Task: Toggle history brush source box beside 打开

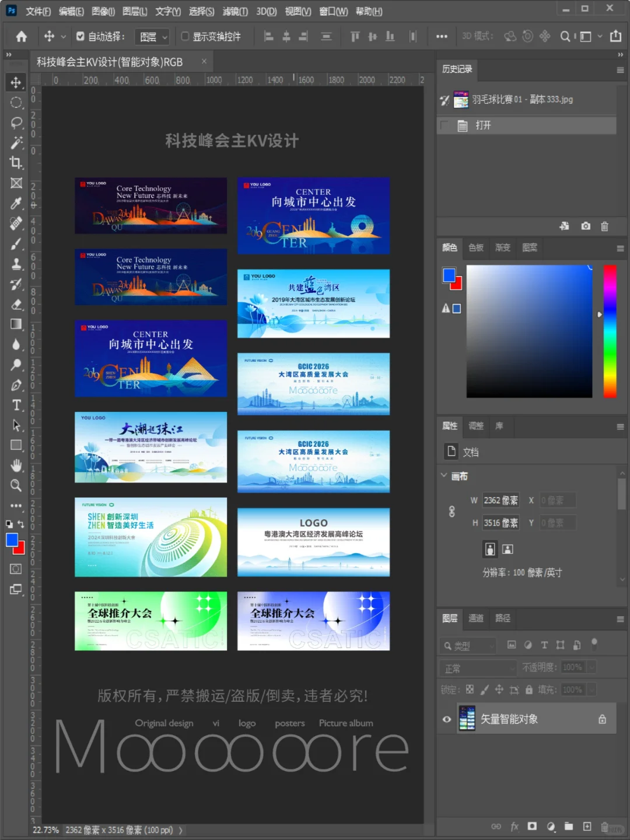Action: coord(444,125)
